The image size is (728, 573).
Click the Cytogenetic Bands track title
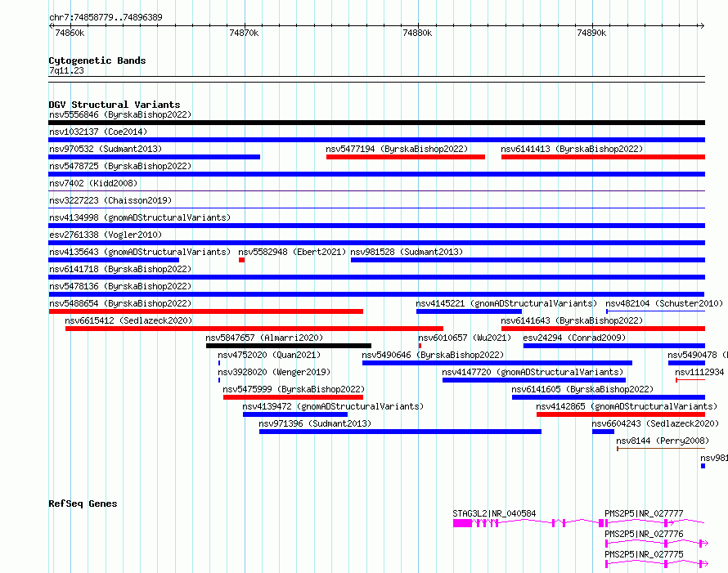[97, 60]
